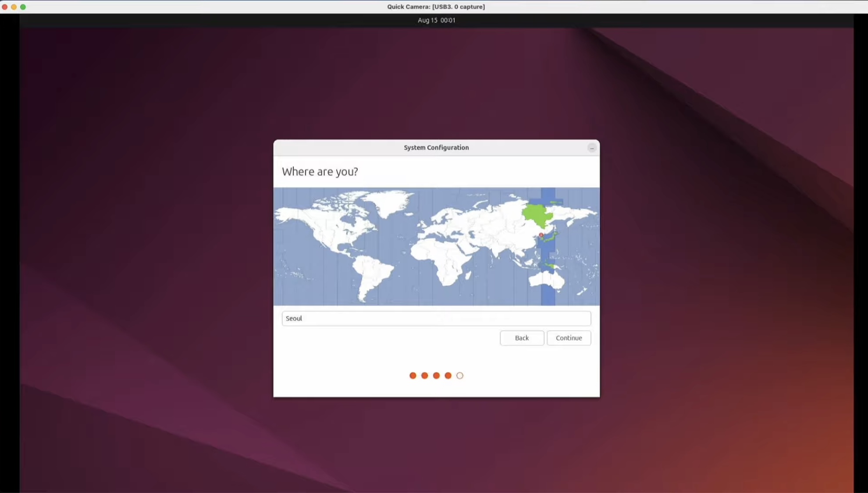Click the Continue button
This screenshot has width=868, height=493.
coord(569,338)
